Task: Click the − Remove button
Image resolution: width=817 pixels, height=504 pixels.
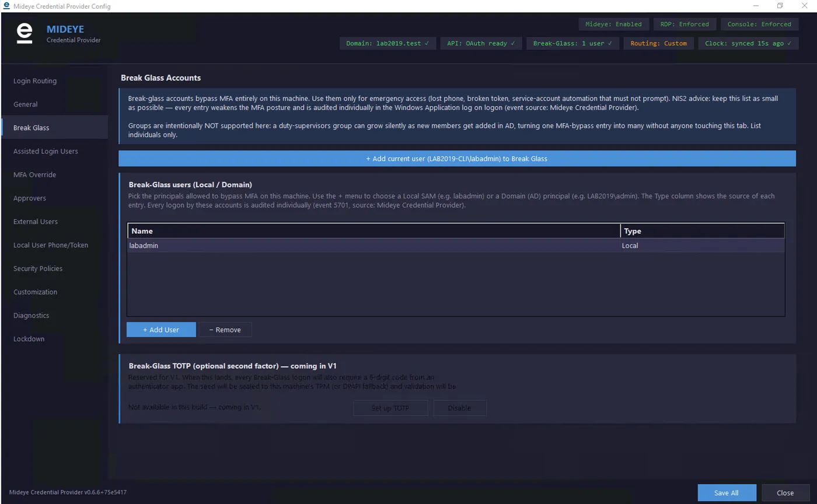Action: pos(225,330)
